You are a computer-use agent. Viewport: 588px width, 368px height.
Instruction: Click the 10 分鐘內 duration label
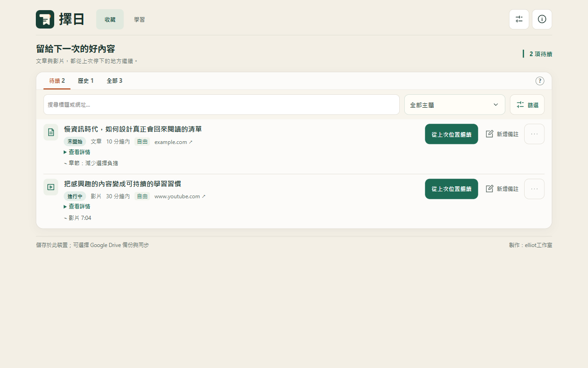[118, 142]
